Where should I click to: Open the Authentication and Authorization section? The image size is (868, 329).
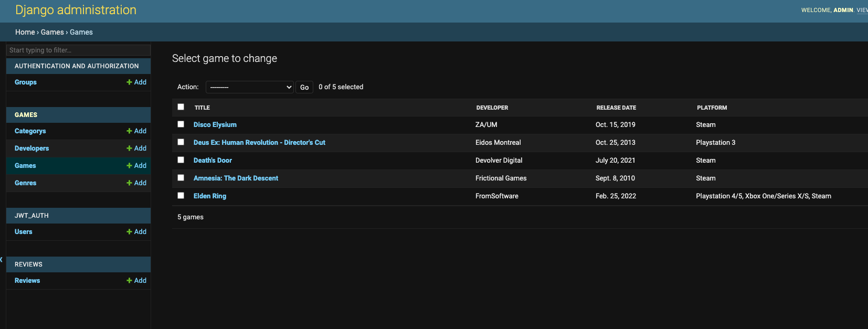coord(77,66)
